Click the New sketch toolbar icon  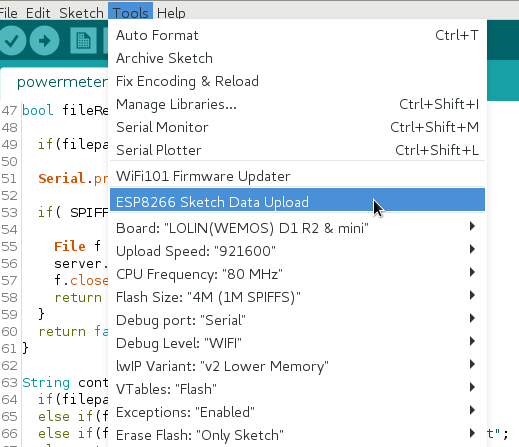[x=83, y=41]
